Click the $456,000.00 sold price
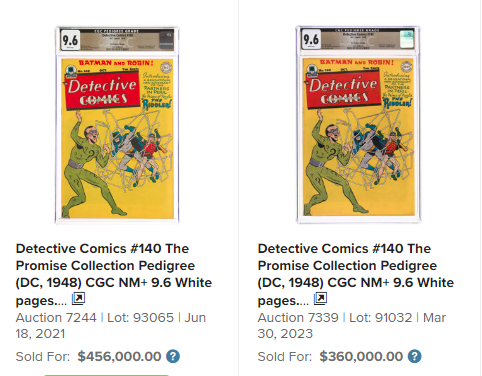This screenshot has height=376, width=482. 119,357
